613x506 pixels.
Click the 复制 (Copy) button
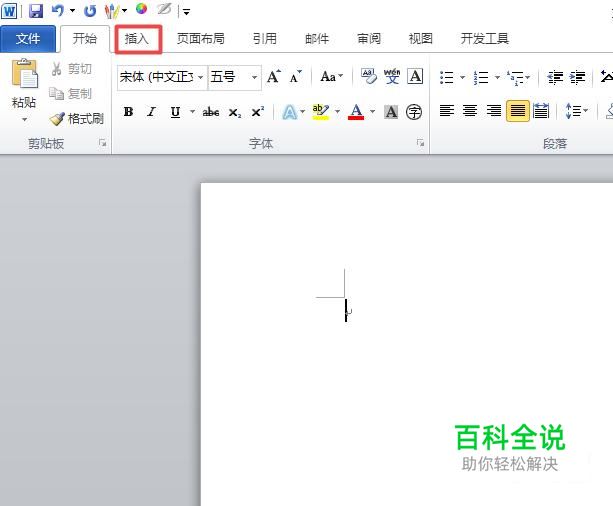click(x=70, y=93)
